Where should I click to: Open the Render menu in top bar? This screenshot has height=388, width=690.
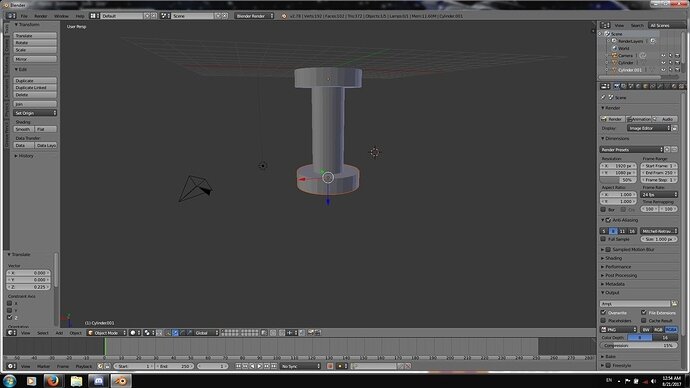point(40,16)
